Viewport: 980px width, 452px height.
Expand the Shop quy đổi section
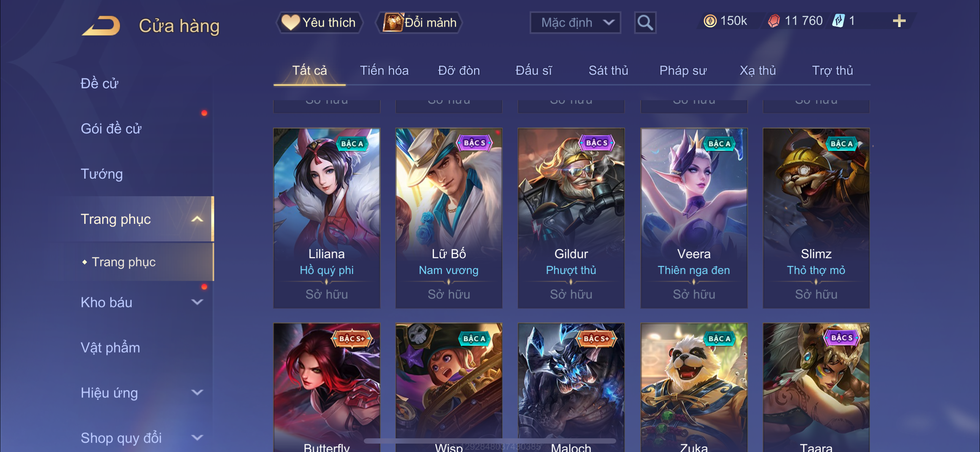click(x=197, y=438)
